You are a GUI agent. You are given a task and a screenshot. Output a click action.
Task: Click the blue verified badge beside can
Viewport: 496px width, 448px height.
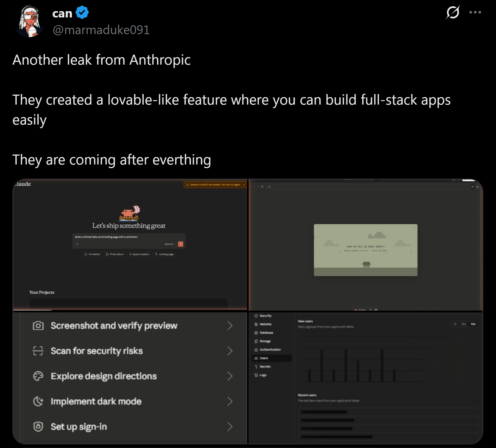[x=82, y=12]
